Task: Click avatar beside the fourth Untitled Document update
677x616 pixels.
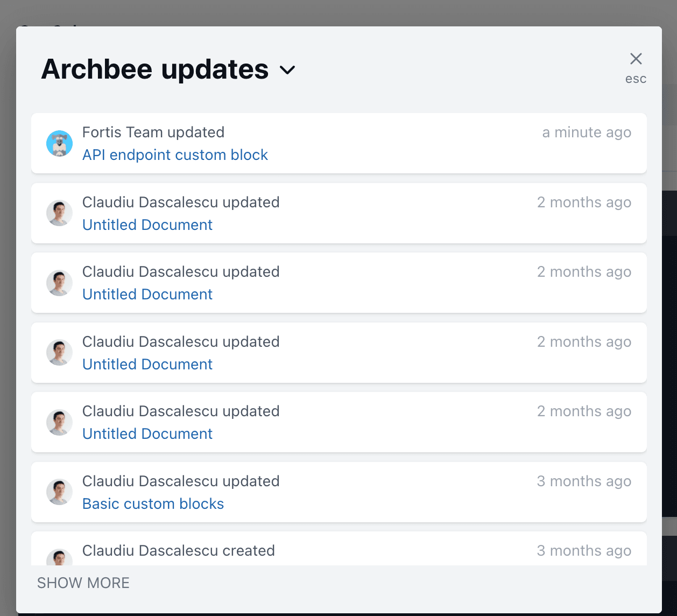Action: [60, 423]
